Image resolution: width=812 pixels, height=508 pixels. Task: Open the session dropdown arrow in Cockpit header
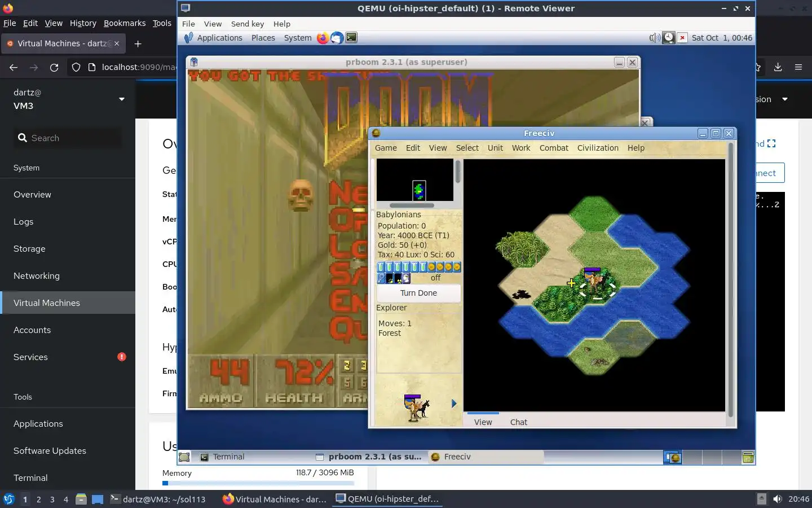[x=785, y=99]
